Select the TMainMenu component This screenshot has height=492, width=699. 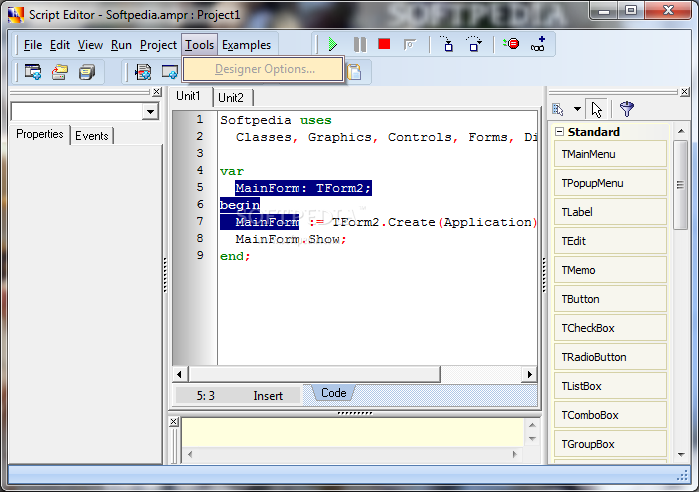(610, 154)
